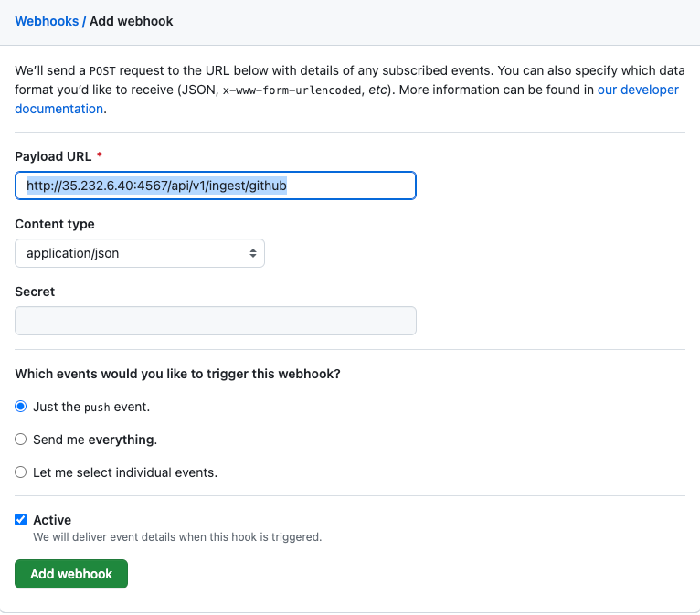The width and height of the screenshot is (700, 615).
Task: Click the 'Send me everything.' label text
Action: click(x=95, y=440)
